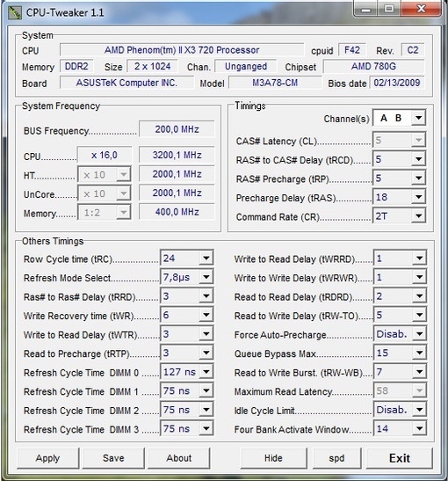This screenshot has width=448, height=481.
Task: Click the AMD 780G chipset value
Action: 374,66
